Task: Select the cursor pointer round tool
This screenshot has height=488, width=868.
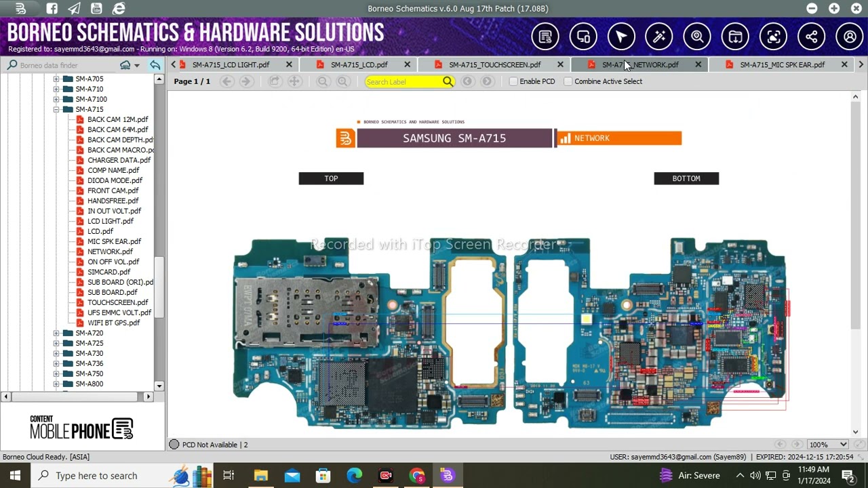Action: pos(621,37)
